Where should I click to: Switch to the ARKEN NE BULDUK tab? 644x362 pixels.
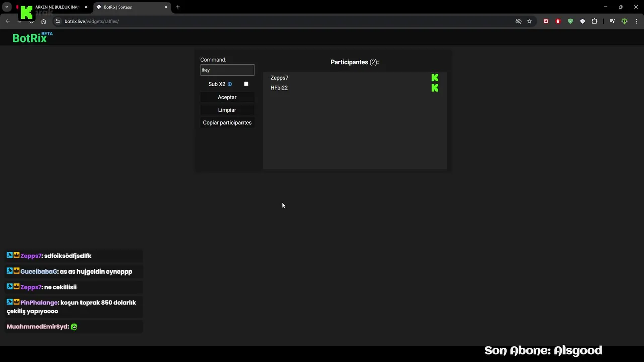(52, 7)
